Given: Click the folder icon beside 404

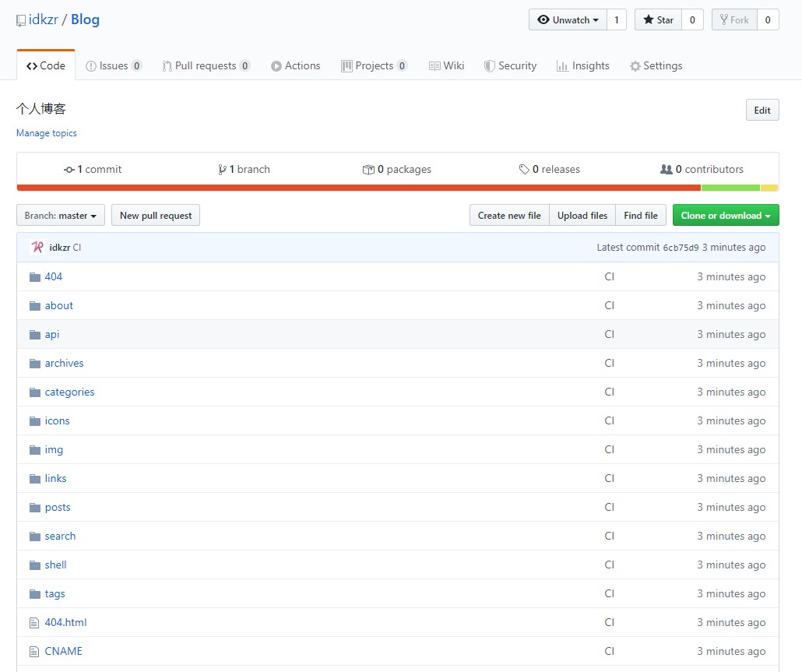Looking at the screenshot, I should [x=34, y=277].
